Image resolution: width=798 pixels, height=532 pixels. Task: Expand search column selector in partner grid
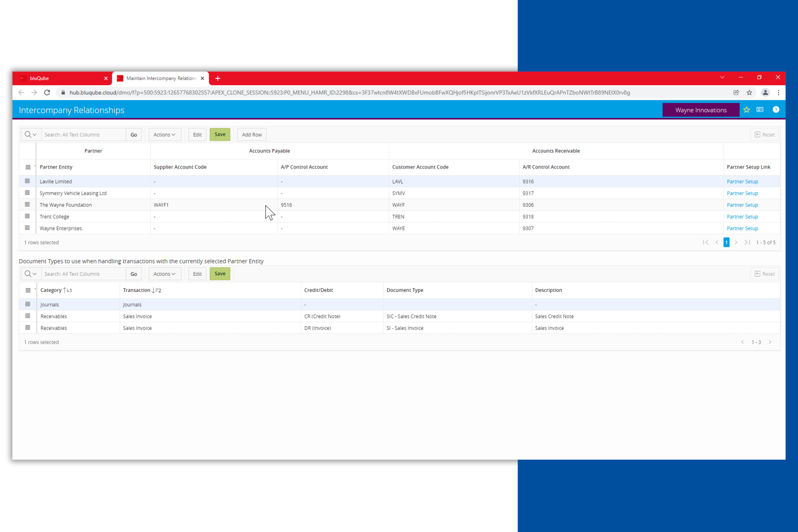pyautogui.click(x=31, y=134)
